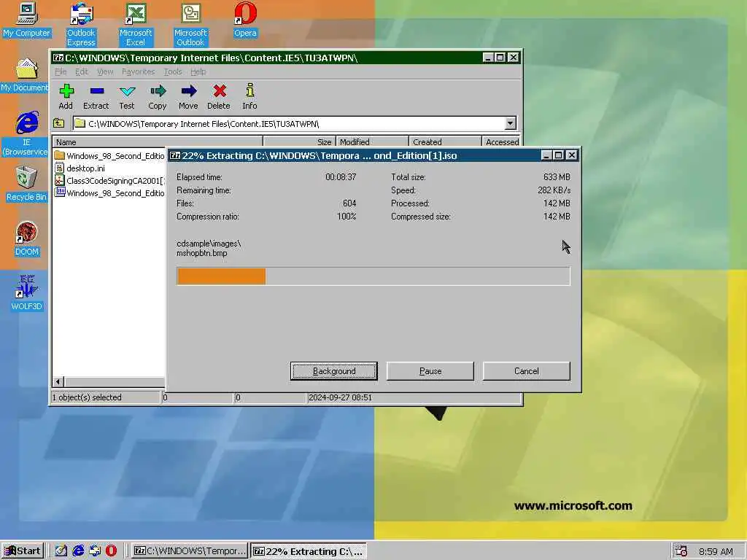The image size is (747, 560).
Task: Select the DOOM desktop shortcut
Action: click(x=26, y=239)
